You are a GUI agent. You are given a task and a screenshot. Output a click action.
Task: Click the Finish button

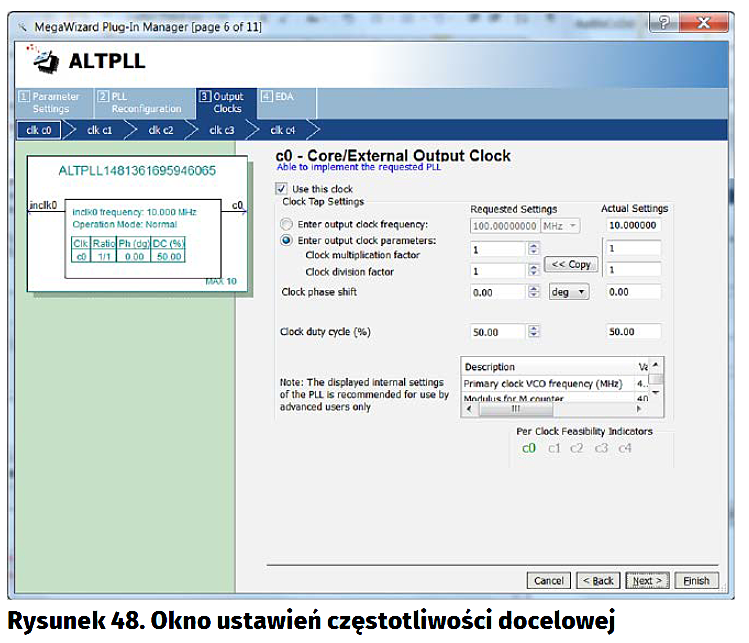click(x=696, y=580)
